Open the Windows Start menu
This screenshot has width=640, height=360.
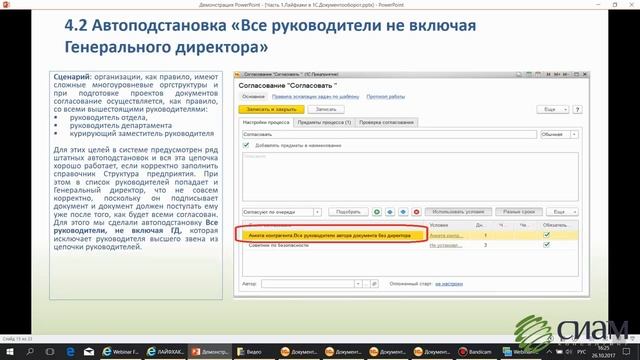pos(10,351)
